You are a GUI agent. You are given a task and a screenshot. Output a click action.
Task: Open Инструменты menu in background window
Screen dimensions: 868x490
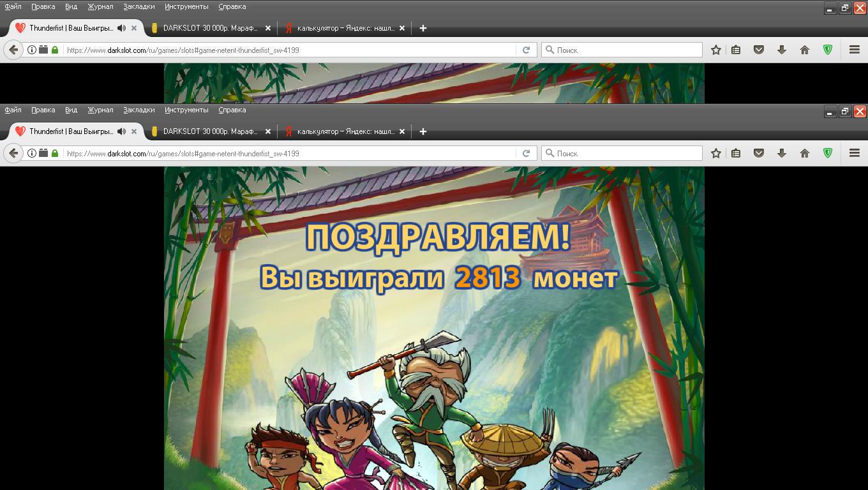point(186,6)
